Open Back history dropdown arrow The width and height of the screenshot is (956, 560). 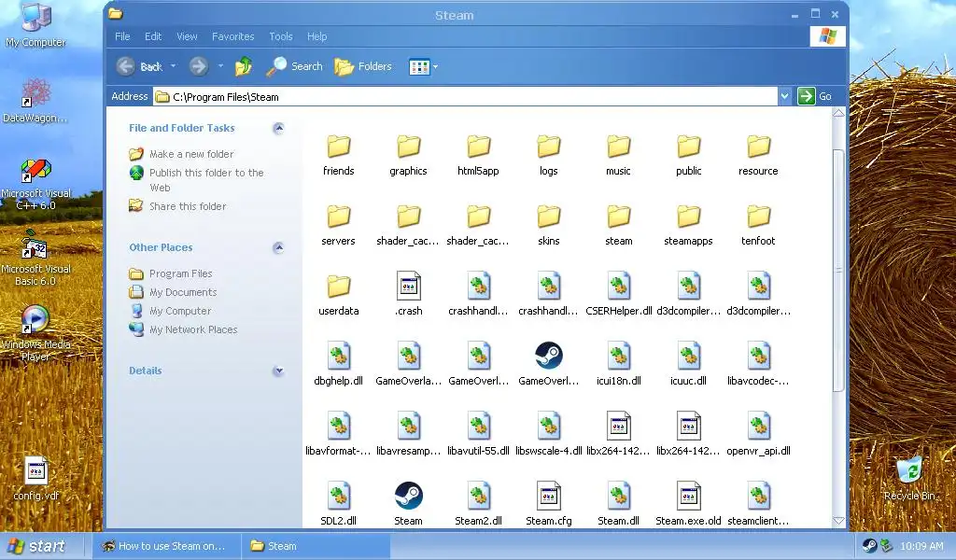pos(173,66)
